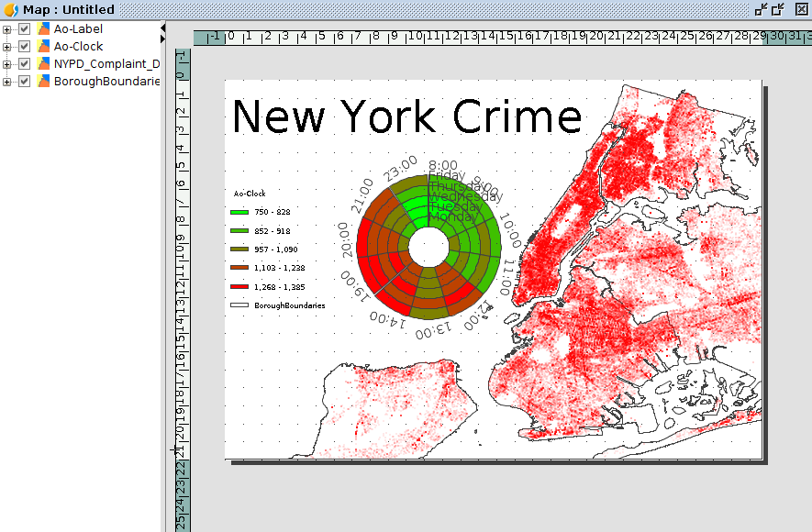Click the Ao-Label layer icon
The width and height of the screenshot is (812, 532).
(x=43, y=29)
